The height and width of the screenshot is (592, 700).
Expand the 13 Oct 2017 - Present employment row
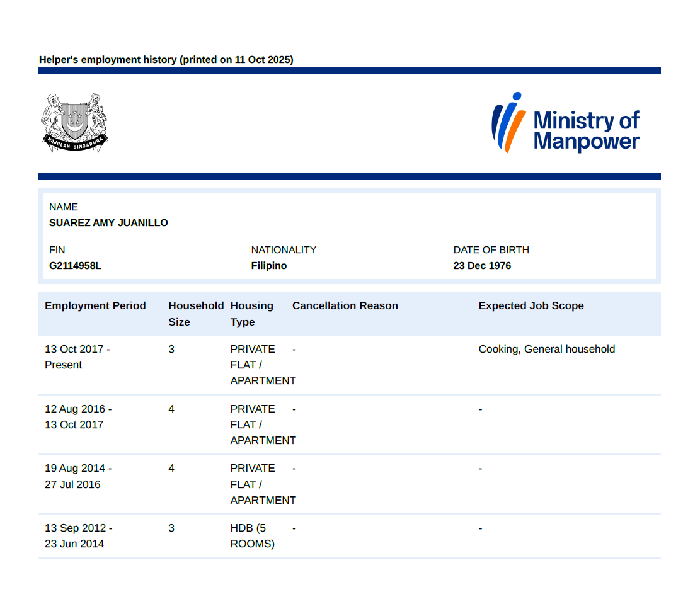pos(77,356)
